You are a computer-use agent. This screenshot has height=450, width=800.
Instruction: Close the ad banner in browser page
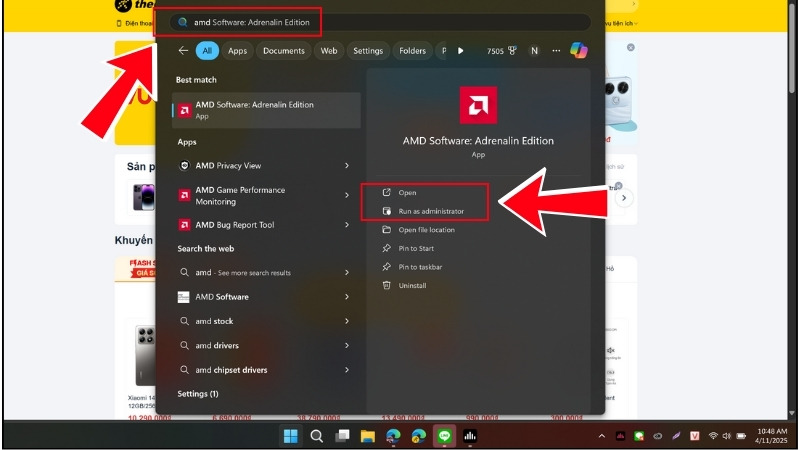pyautogui.click(x=631, y=47)
